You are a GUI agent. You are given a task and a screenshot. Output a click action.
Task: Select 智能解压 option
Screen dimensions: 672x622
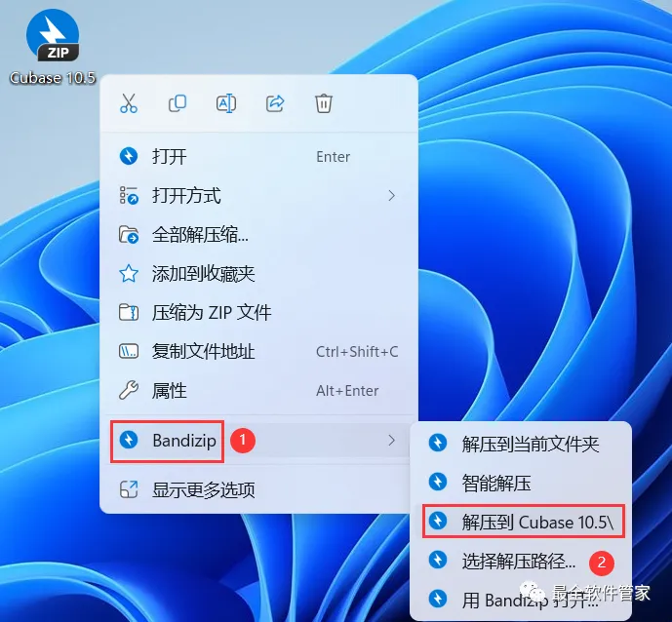tap(521, 483)
